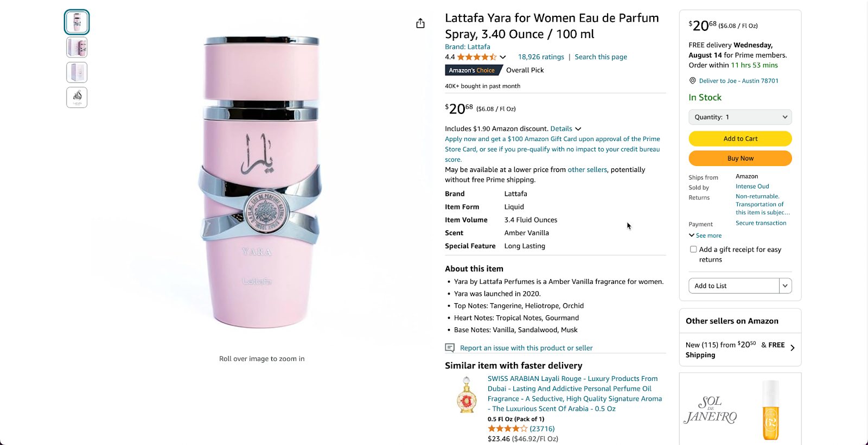Click the 4.4 star rating stars
This screenshot has height=445, width=868.
tap(475, 56)
